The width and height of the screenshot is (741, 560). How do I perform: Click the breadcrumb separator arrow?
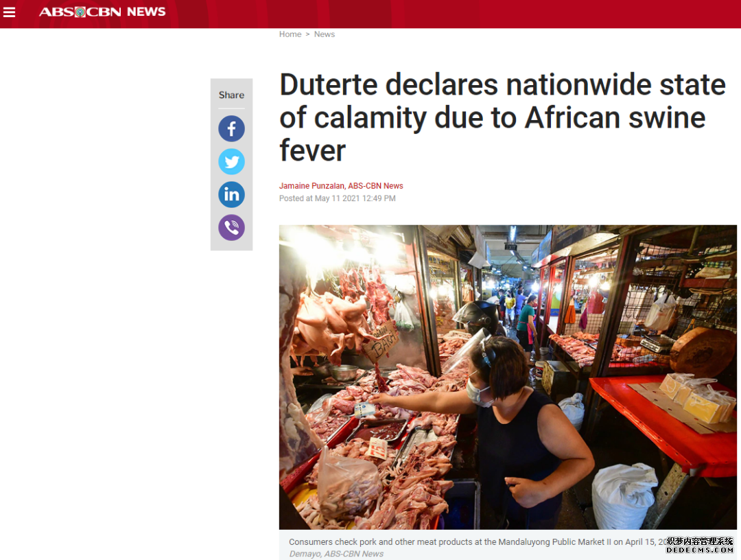[x=307, y=34]
